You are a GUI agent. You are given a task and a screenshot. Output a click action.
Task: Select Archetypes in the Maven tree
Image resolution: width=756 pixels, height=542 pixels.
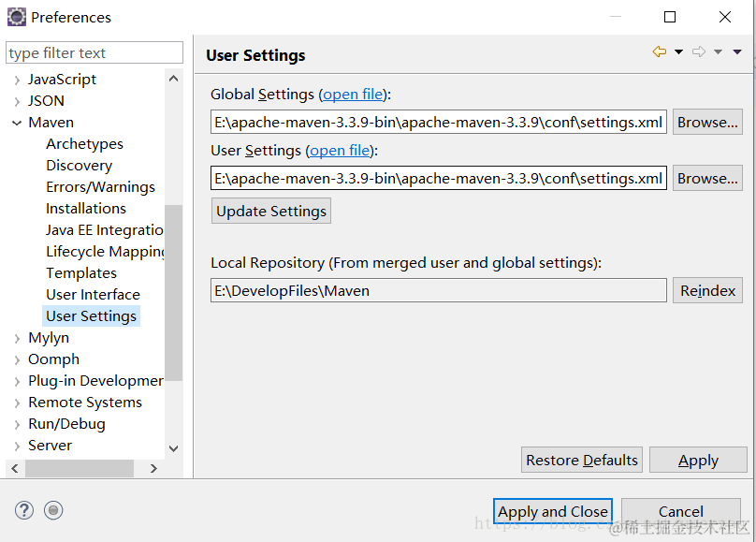pos(84,144)
